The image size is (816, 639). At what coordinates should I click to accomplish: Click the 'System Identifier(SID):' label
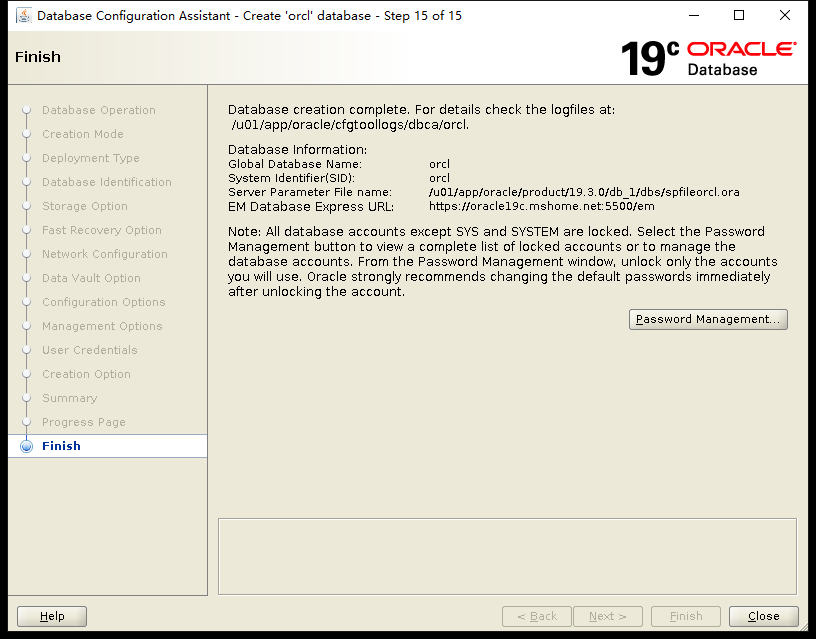(x=291, y=178)
